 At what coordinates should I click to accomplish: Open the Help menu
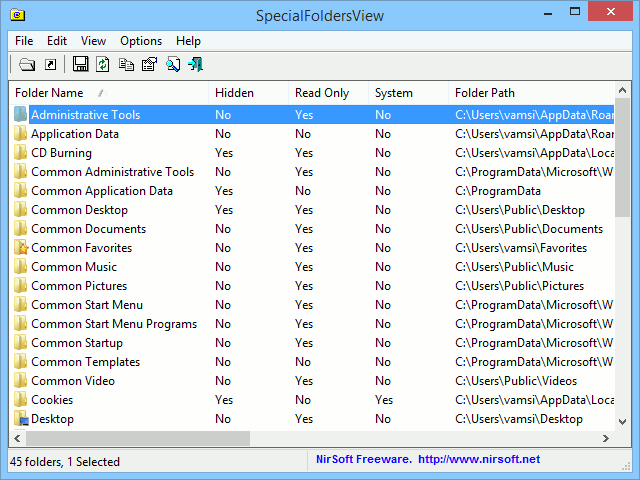(x=188, y=41)
